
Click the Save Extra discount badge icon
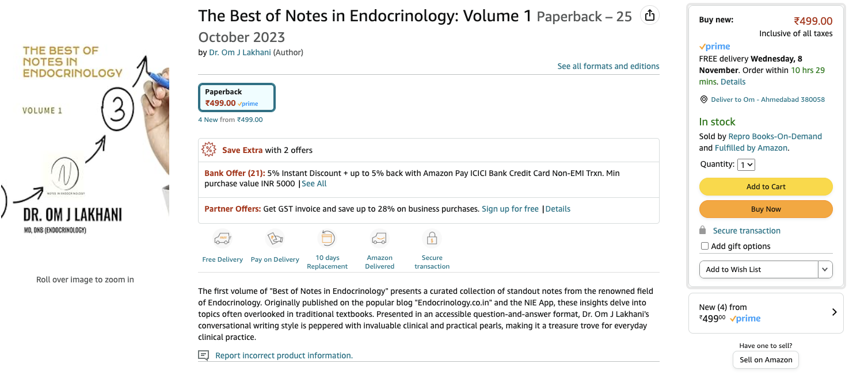(209, 150)
